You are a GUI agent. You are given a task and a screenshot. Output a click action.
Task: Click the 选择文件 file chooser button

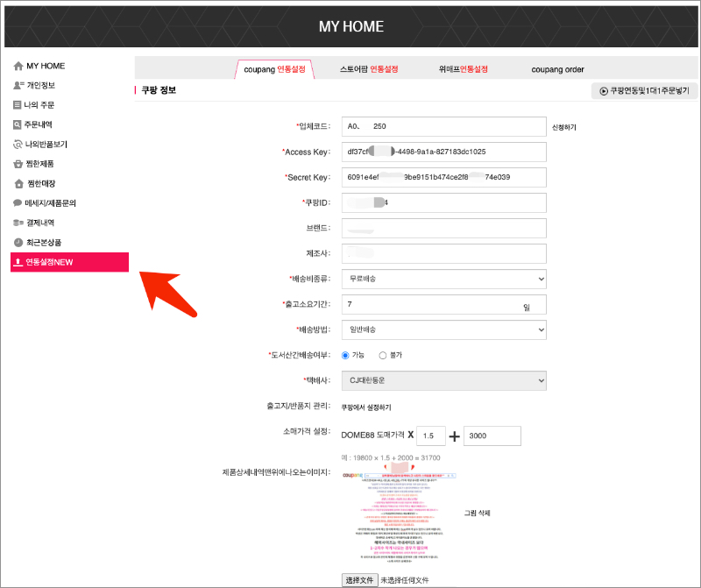click(359, 580)
